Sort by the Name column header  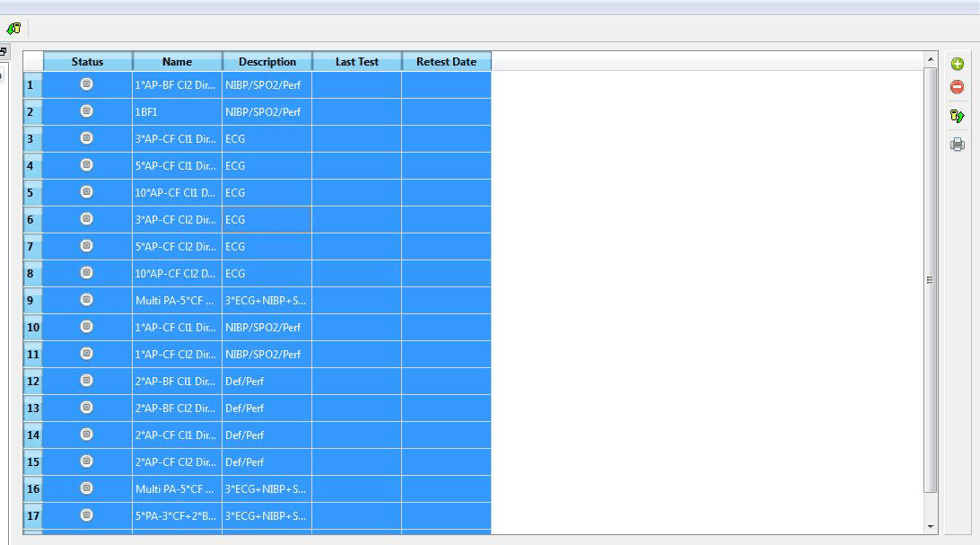177,62
